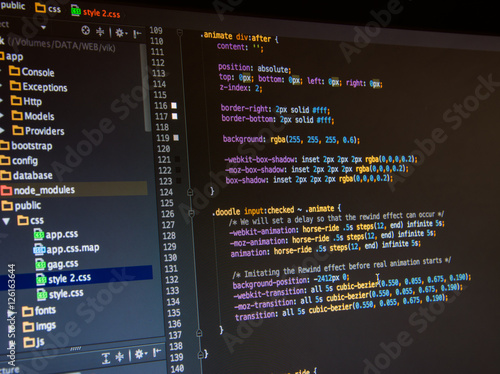Click the white color swatch at line 116
Screen dimensions: 500x374
(x=174, y=106)
